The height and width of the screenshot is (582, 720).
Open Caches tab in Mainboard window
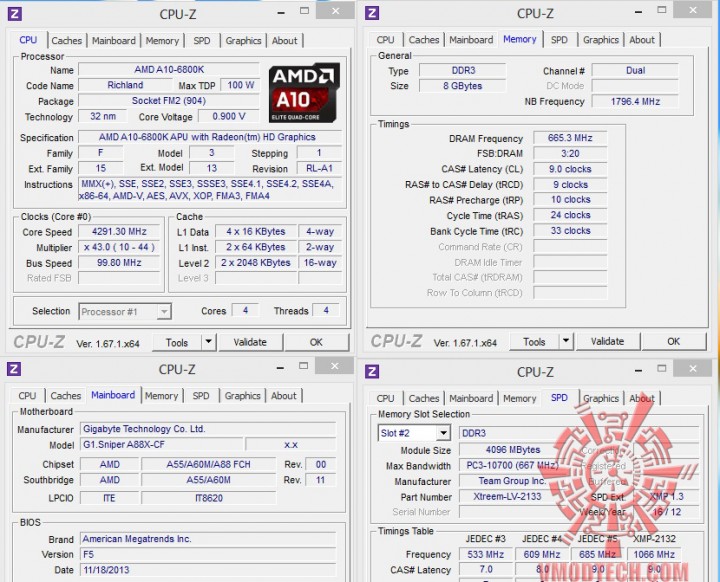point(66,396)
